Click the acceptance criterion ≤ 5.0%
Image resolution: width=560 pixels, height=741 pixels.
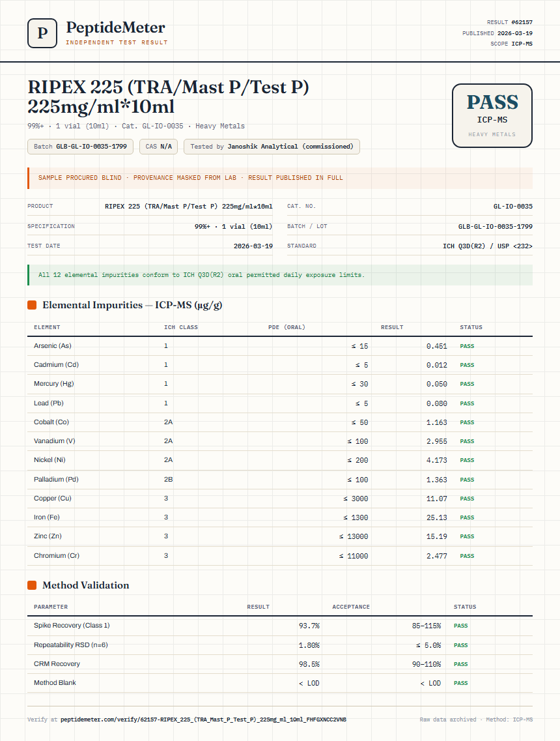(428, 646)
